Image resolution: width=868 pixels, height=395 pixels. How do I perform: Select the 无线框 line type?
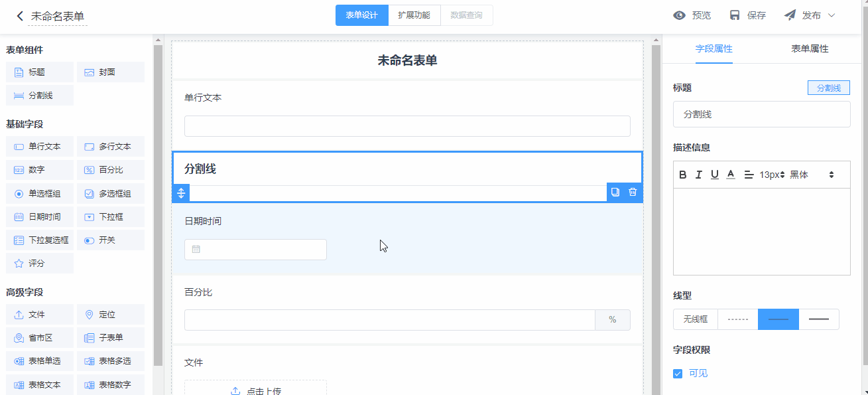pos(695,319)
